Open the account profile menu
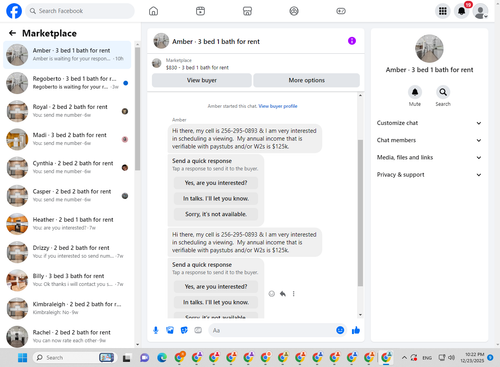Viewport: 500px width, 367px height. pyautogui.click(x=480, y=11)
